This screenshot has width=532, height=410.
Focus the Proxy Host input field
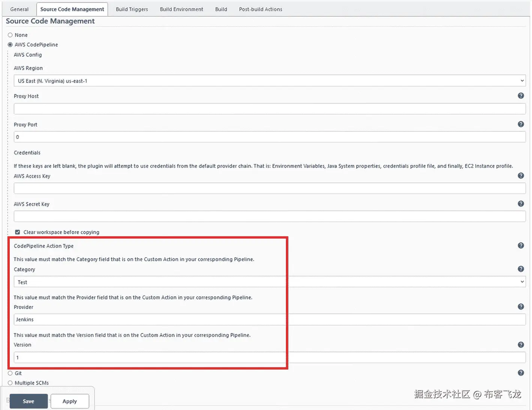[x=270, y=109]
